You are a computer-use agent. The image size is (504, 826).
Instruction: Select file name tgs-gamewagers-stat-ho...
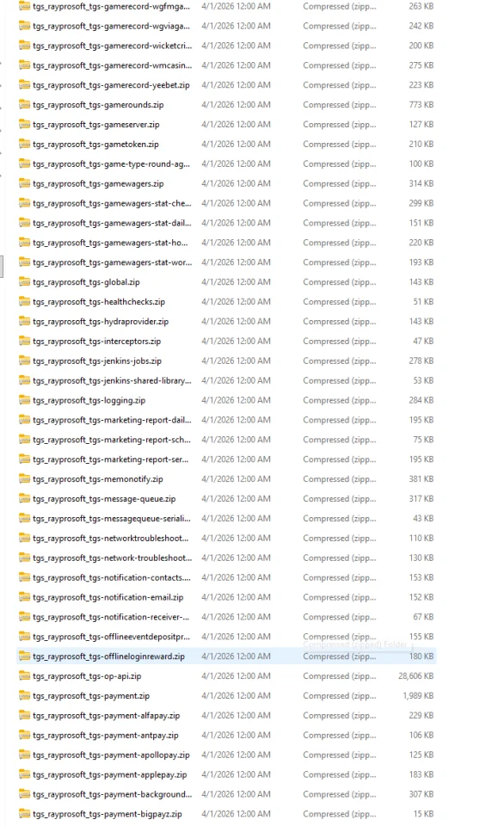tap(110, 243)
